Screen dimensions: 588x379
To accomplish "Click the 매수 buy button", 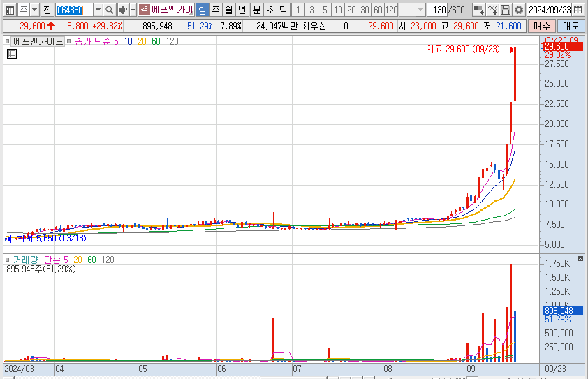I will [x=541, y=26].
